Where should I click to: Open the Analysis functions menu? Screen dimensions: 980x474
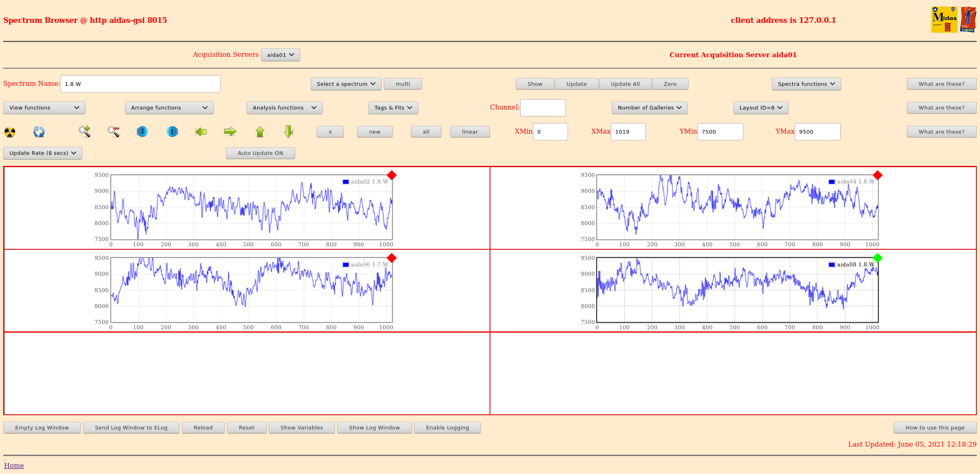[284, 108]
